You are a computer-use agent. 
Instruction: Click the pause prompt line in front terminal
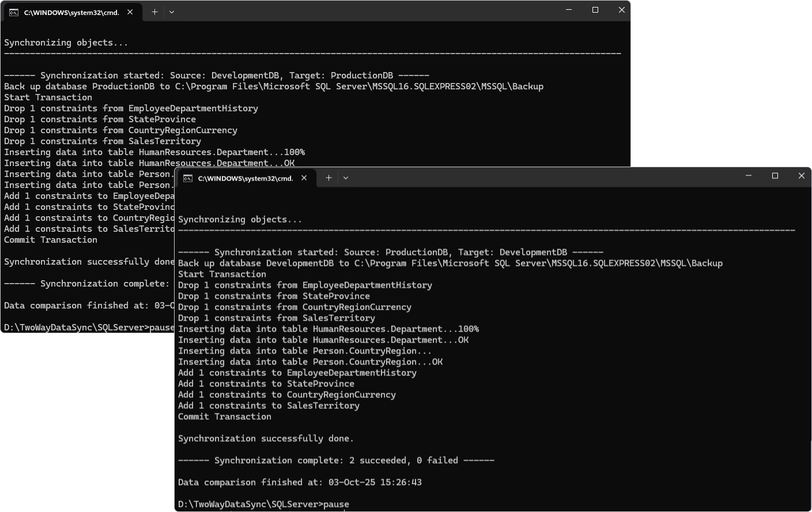coord(263,503)
